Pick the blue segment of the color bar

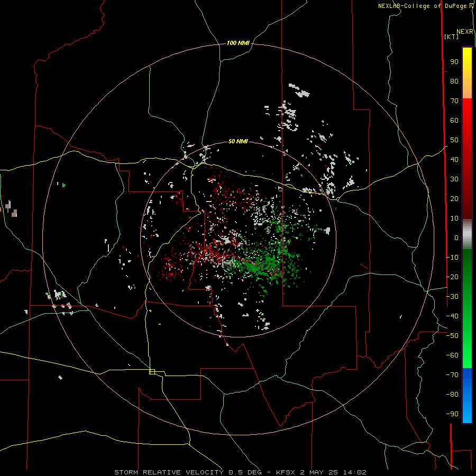point(467,395)
